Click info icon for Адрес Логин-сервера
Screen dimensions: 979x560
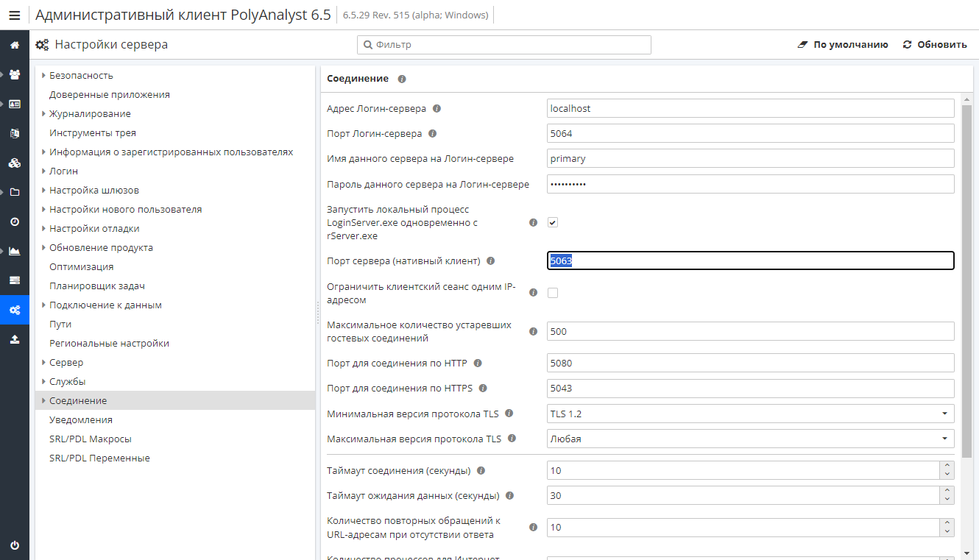click(437, 108)
